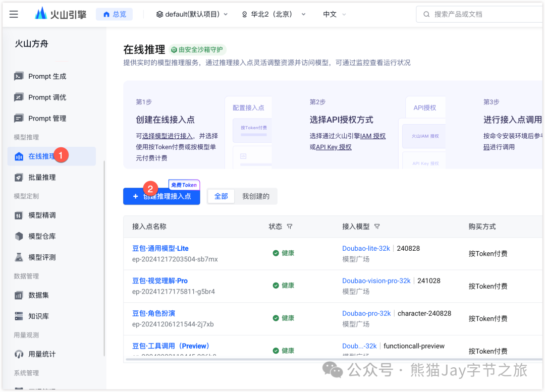545x392 pixels.
Task: Open Prompt 管理 in the sidebar
Action: [47, 118]
